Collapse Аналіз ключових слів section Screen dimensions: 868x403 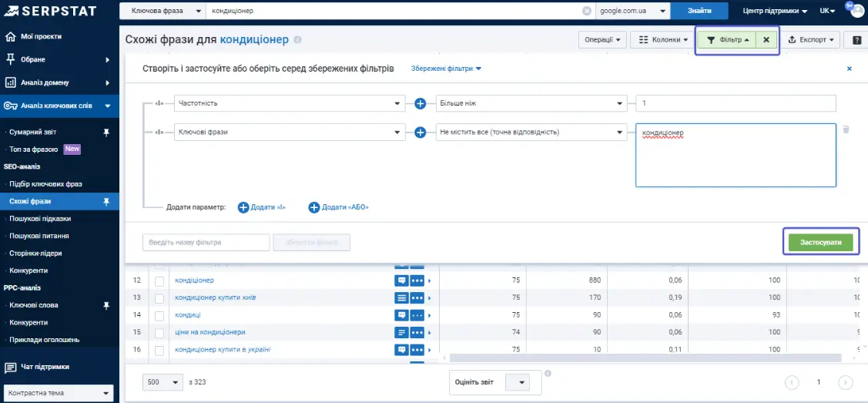59,106
